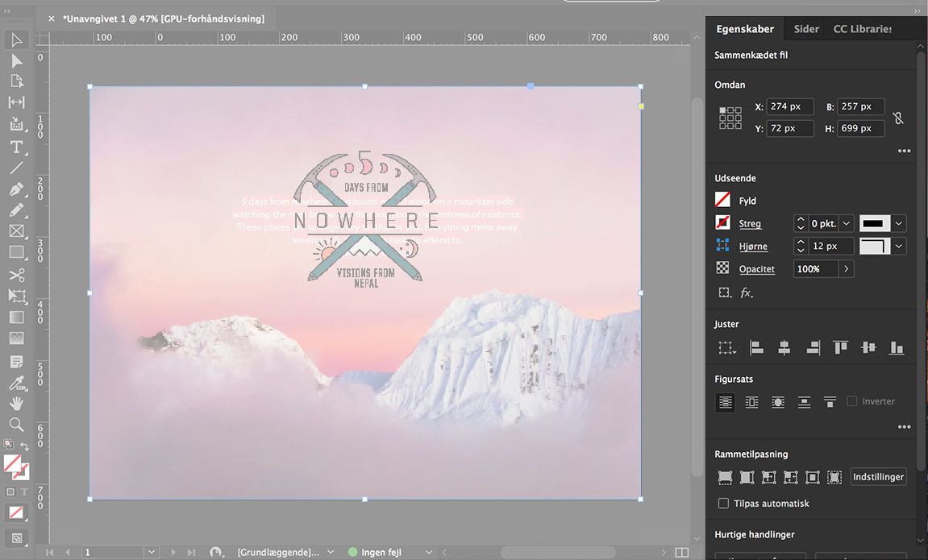The image size is (928, 560).
Task: Click align vertical centers icon in Juster
Action: [868, 348]
